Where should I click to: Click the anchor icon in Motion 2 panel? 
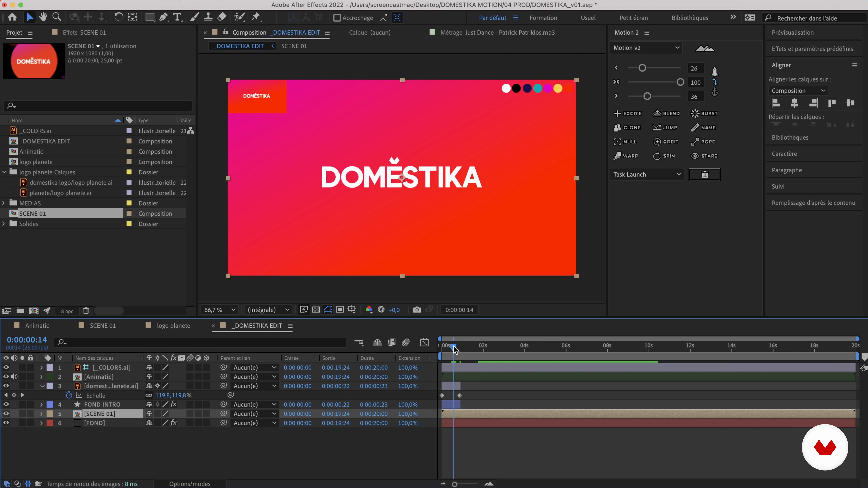[715, 92]
